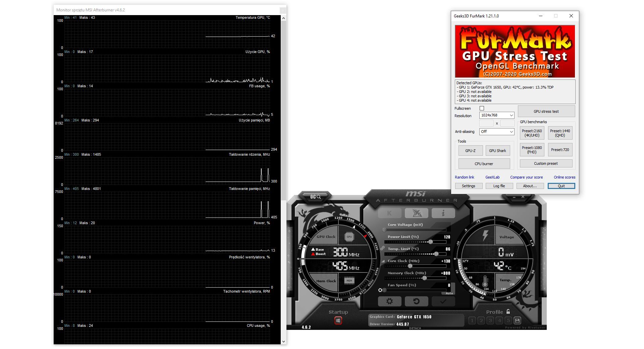The image size is (644, 349).
Task: Click the thermometer icon in the temperature gauge
Action: click(x=485, y=281)
